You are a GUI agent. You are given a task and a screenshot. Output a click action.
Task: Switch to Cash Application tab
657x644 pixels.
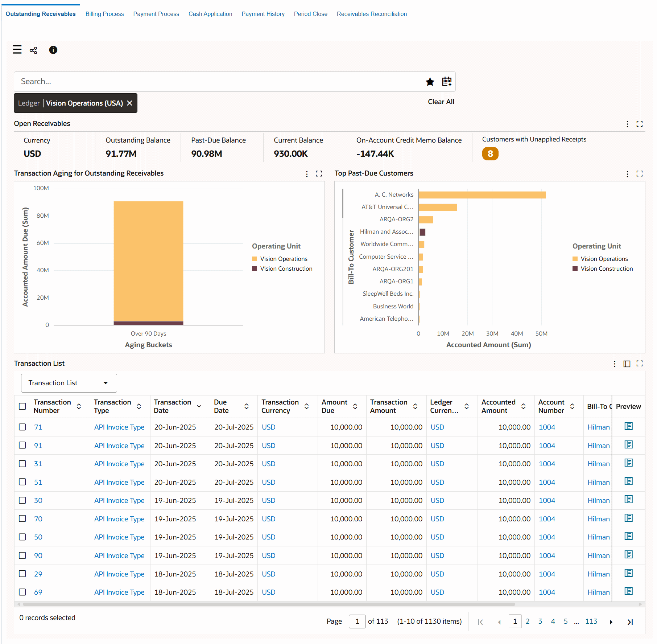(x=210, y=14)
